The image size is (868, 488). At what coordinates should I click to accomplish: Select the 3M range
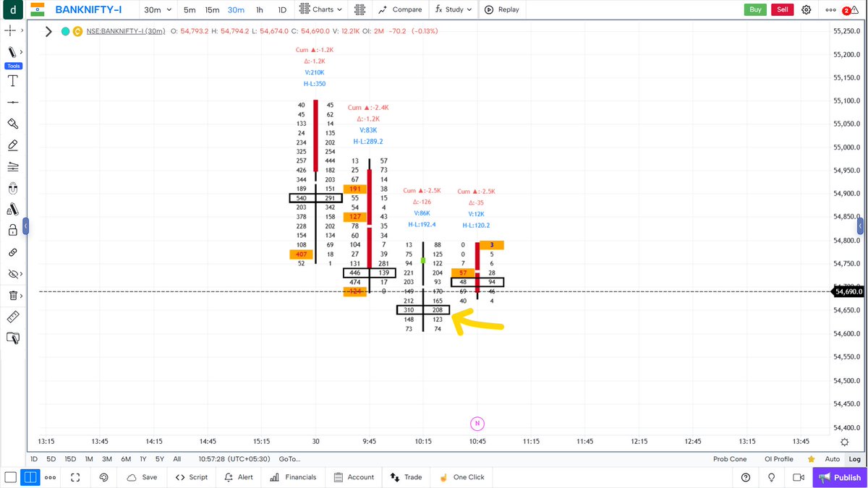[x=106, y=459]
